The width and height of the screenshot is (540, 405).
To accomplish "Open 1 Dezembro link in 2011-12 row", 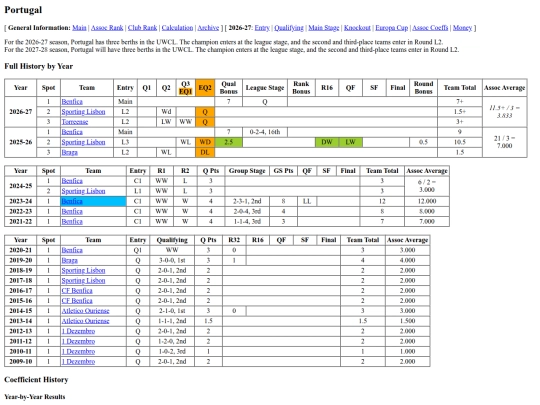I will pos(78,341).
